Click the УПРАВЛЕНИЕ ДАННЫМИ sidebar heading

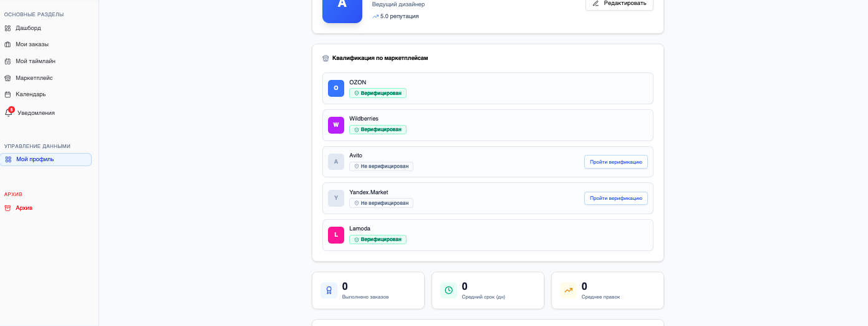(37, 146)
